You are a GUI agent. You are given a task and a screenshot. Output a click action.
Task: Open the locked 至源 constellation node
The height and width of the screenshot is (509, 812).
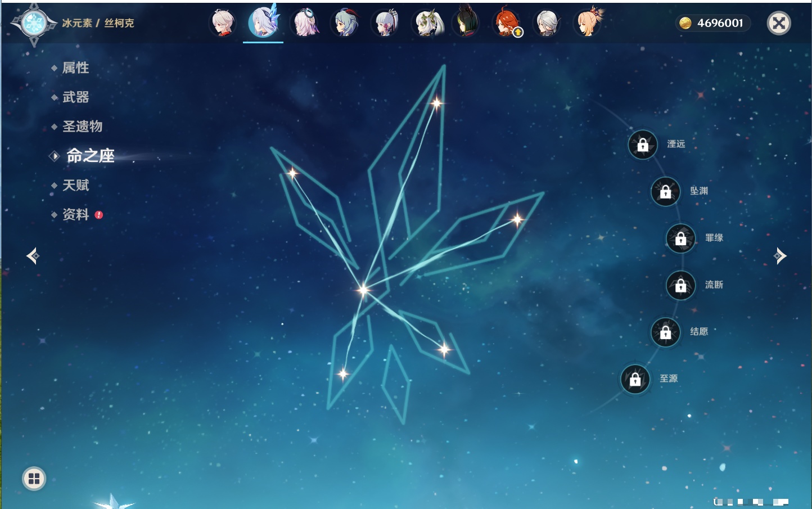[635, 379]
